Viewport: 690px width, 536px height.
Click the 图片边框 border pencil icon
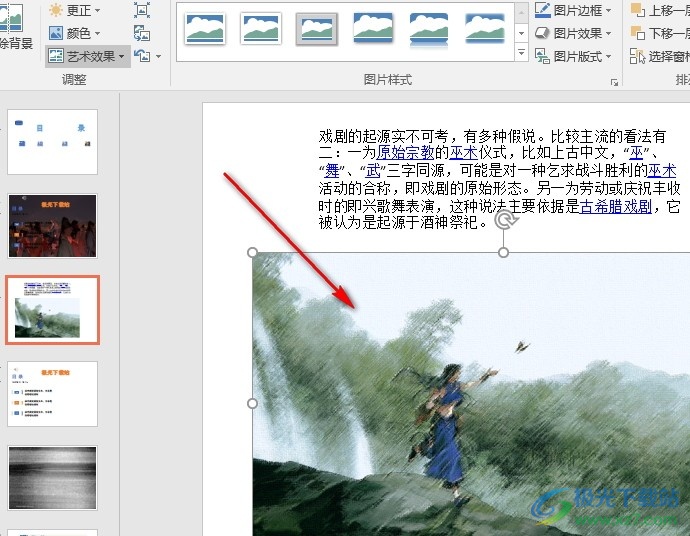pos(543,10)
